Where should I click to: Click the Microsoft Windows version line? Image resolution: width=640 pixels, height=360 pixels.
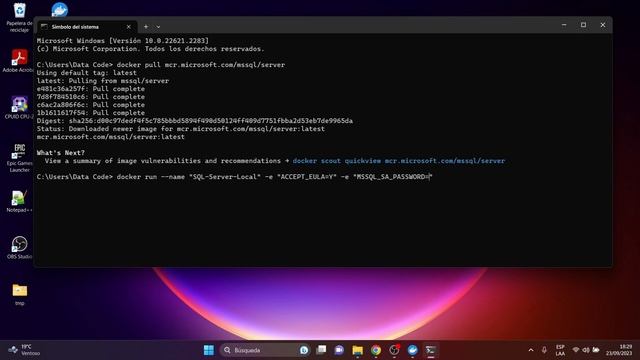pos(122,40)
